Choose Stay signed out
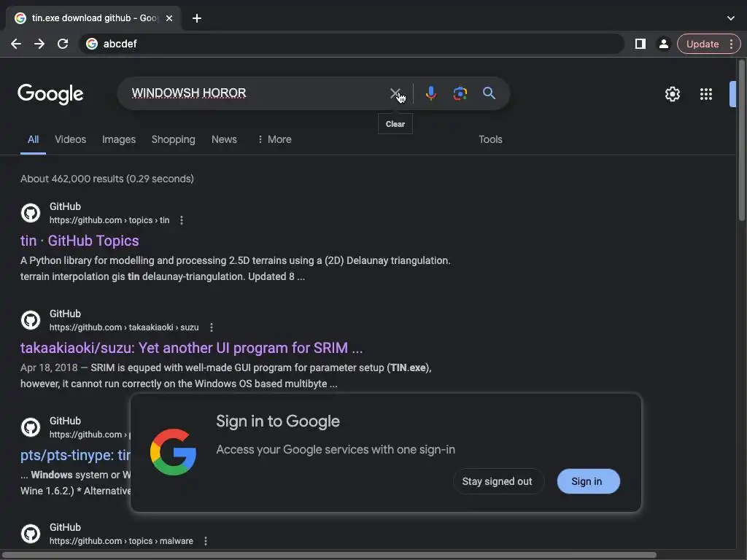This screenshot has height=560, width=747. (497, 481)
